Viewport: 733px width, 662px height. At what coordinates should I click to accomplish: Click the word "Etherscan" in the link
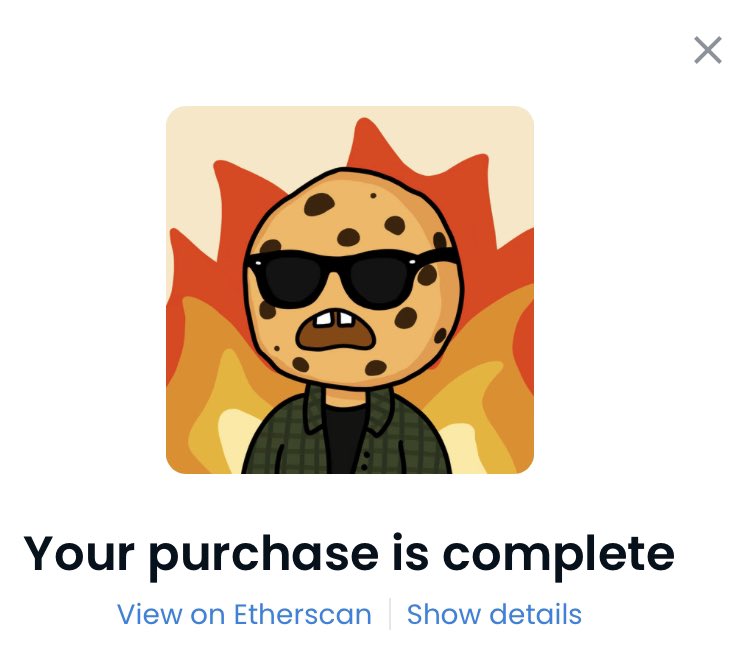point(302,614)
